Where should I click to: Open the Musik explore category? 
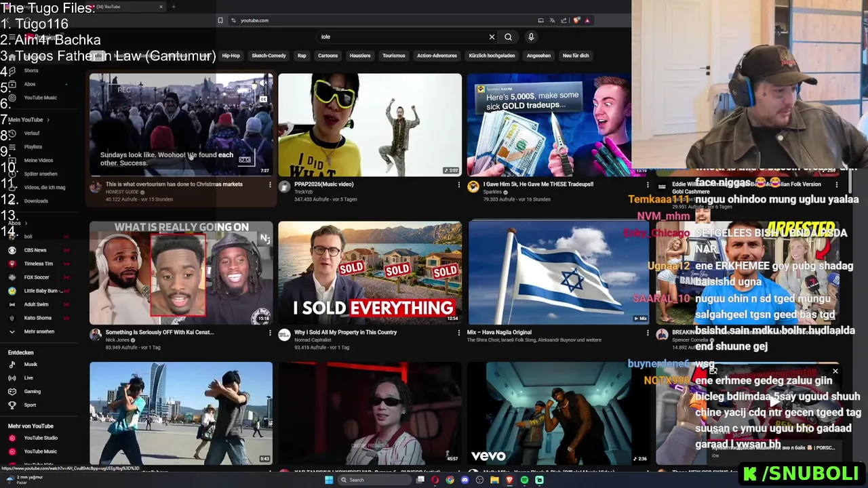pos(31,364)
